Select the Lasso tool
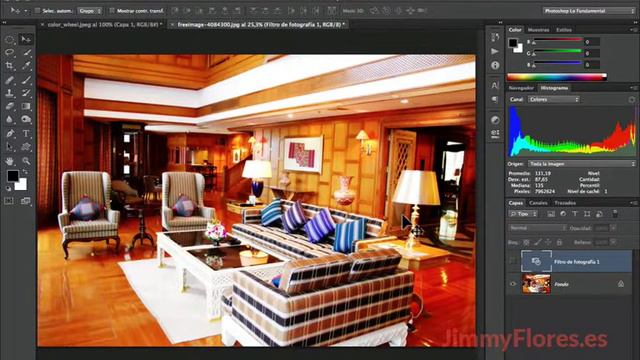Screen dimensions: 640x360 pyautogui.click(x=9, y=53)
